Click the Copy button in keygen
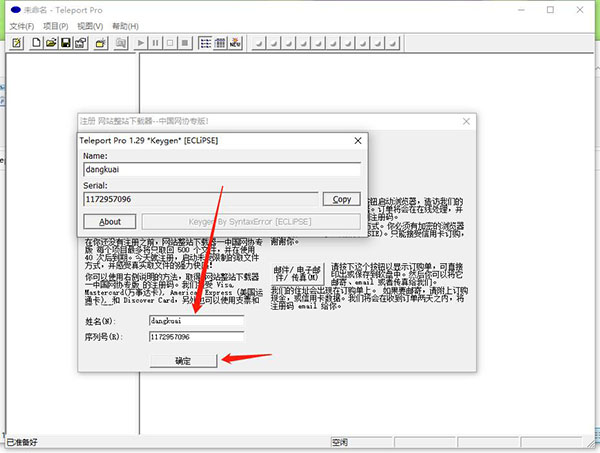600x453 pixels. tap(341, 199)
